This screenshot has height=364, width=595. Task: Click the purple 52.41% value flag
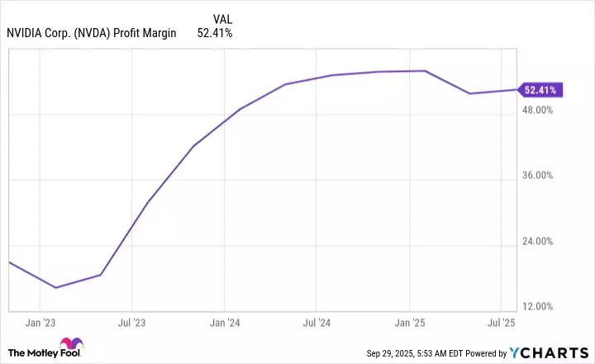[540, 90]
